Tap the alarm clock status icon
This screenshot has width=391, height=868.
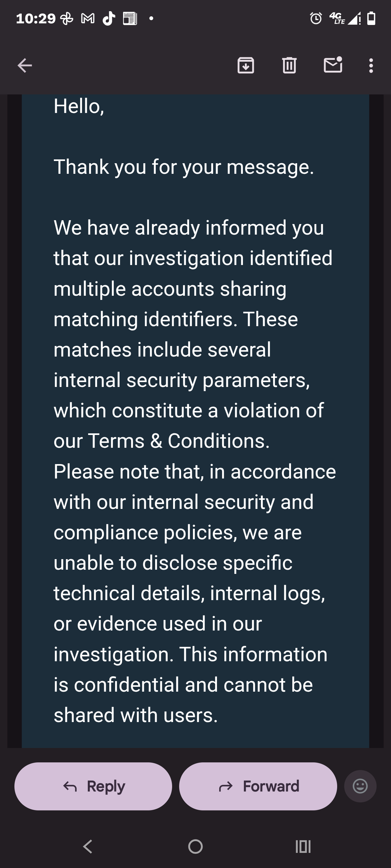(316, 19)
